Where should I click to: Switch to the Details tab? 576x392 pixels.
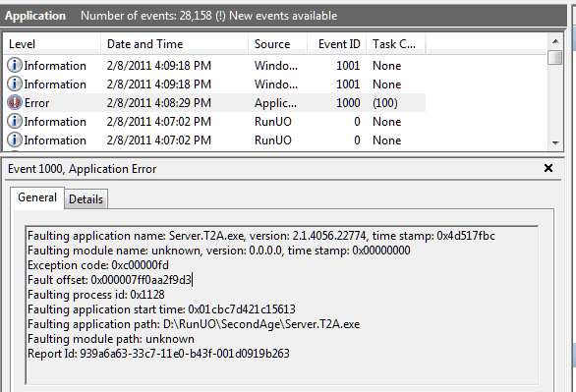[x=86, y=199]
